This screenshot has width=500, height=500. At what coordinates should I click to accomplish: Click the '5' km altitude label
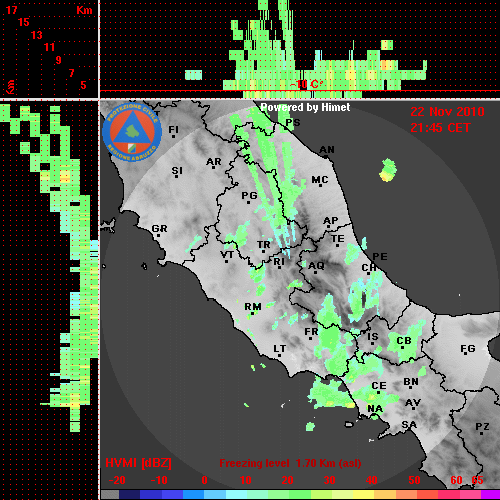(83, 85)
